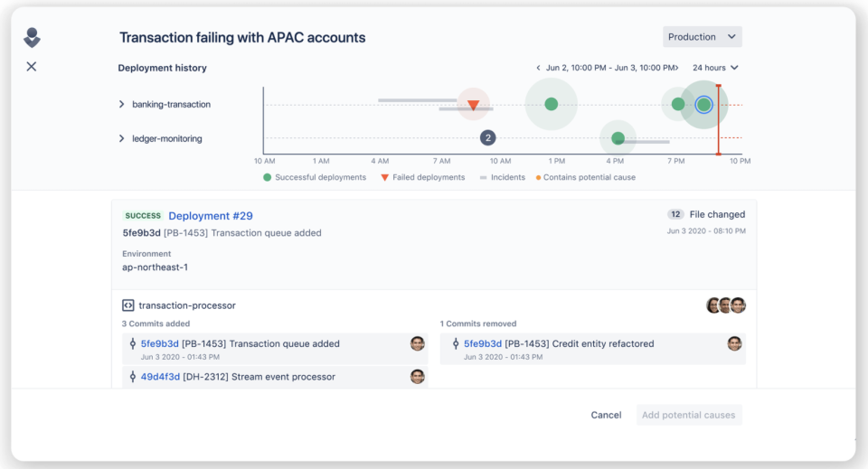Click the transaction-processor repository code icon
The width and height of the screenshot is (868, 469).
coord(127,305)
